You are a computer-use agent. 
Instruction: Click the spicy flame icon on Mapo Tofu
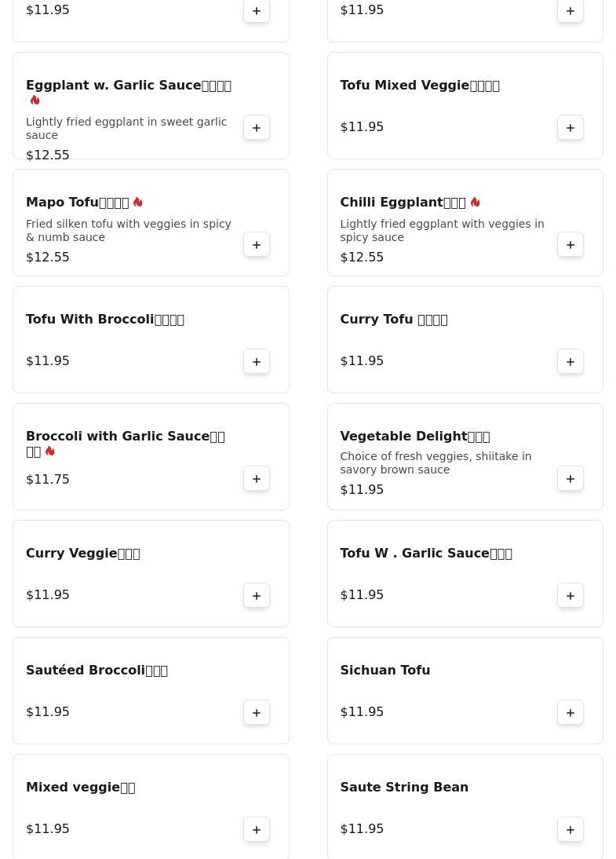click(x=138, y=203)
